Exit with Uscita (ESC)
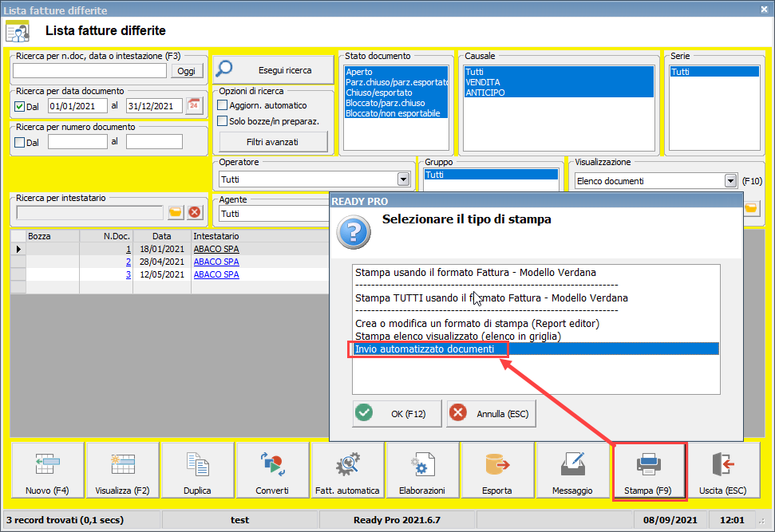Screen dimensions: 775x532 tap(723, 470)
